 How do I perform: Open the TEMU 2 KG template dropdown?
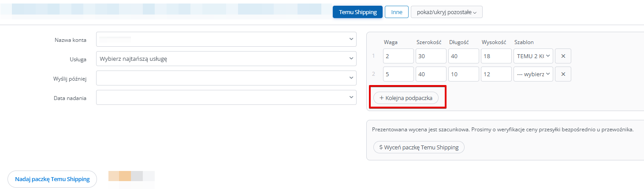533,56
